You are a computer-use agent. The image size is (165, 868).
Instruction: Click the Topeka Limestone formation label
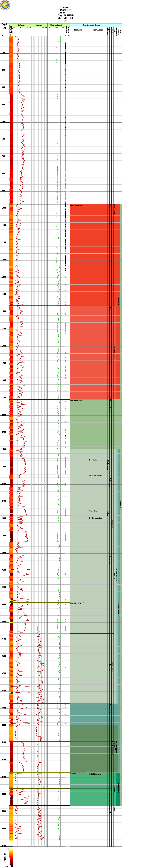click(96, 518)
